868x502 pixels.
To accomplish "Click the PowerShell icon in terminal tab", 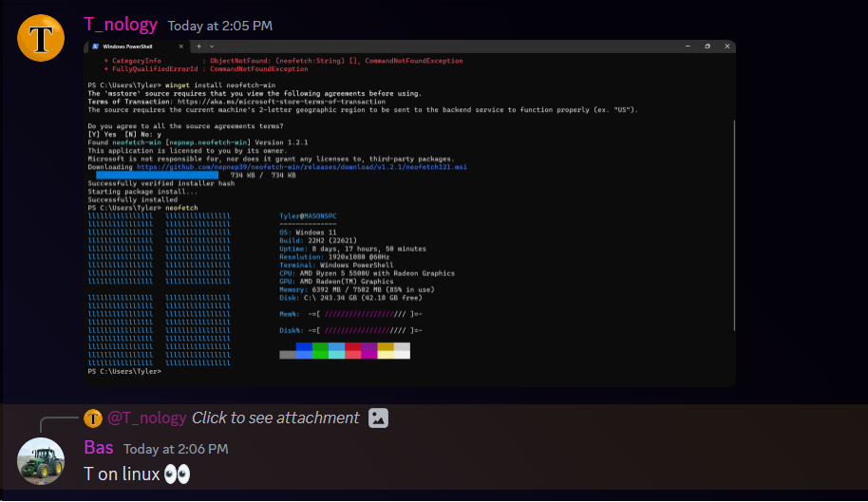I will pos(96,46).
